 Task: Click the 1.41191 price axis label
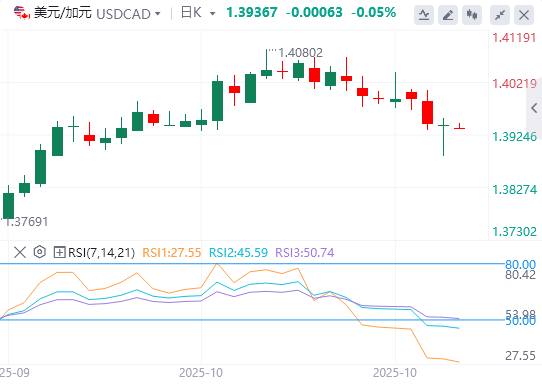[x=514, y=38]
